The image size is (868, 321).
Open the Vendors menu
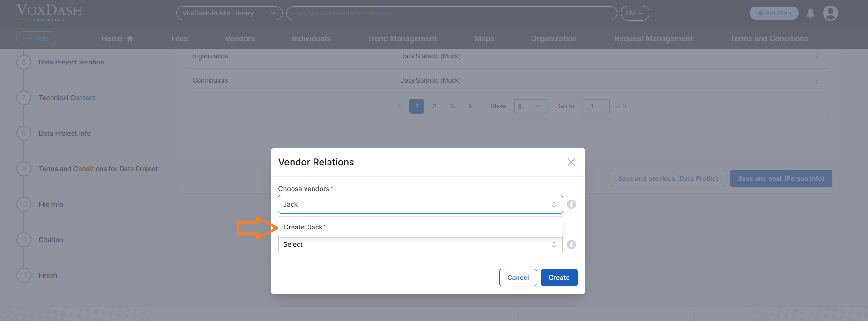click(x=240, y=38)
